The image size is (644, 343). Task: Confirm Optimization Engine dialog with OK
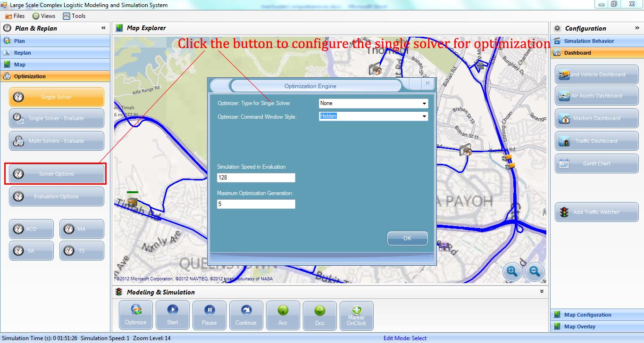coord(407,238)
